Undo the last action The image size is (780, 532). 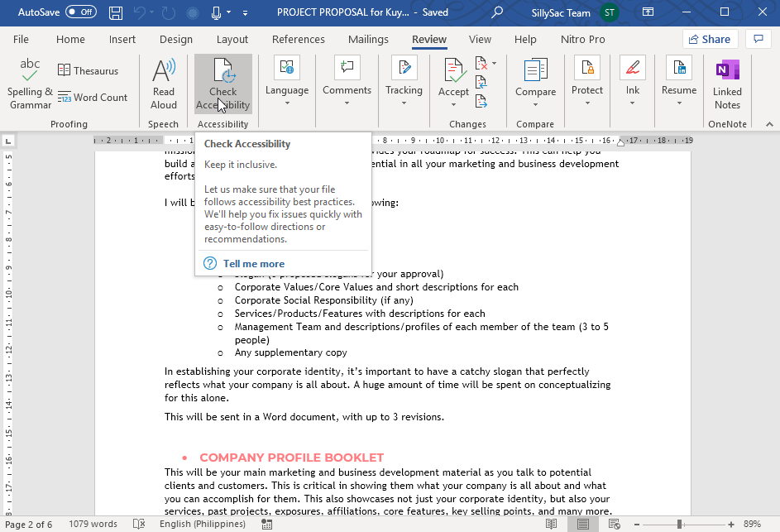coord(139,12)
